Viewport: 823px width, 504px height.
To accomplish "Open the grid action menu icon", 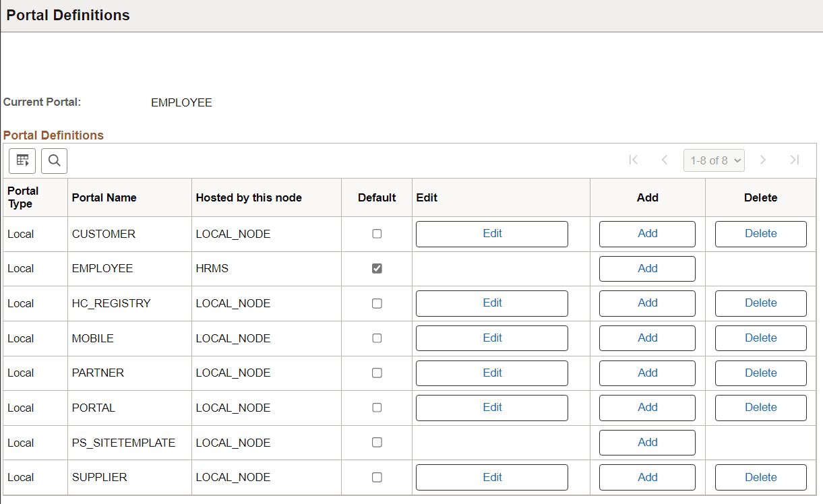I will click(22, 160).
